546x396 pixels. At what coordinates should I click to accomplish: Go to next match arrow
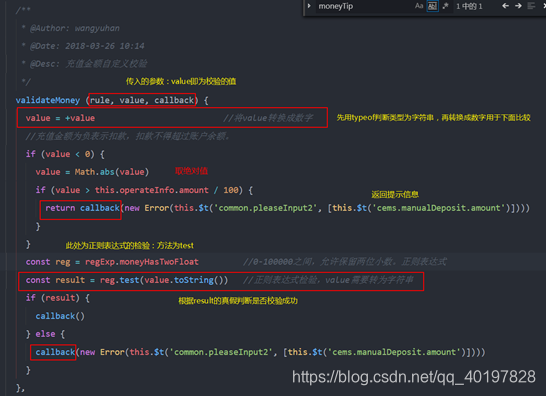click(x=518, y=6)
